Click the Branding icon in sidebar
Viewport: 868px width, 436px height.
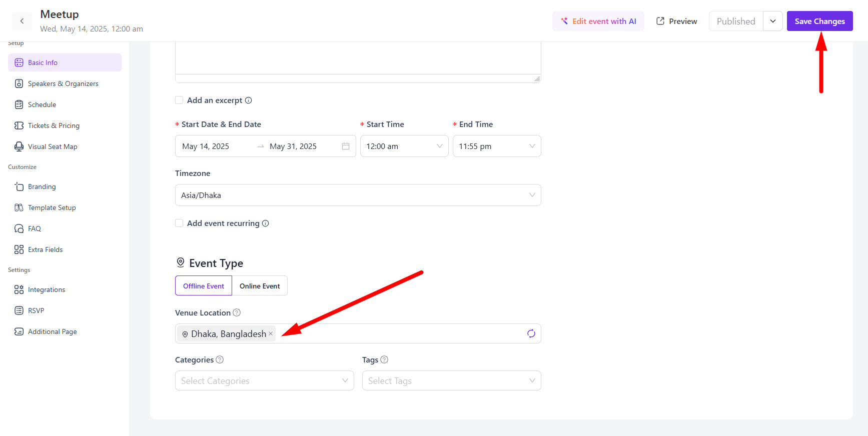(x=19, y=186)
